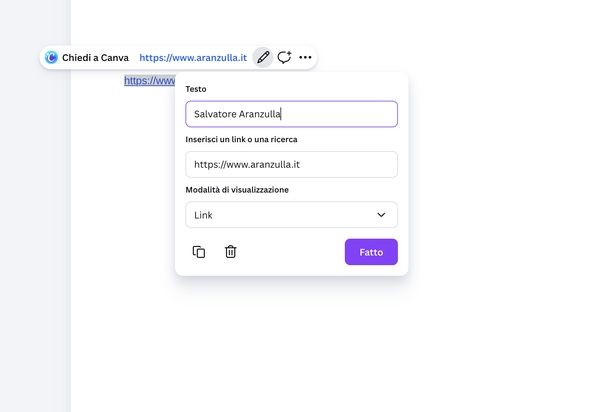
Task: Click empty space beside the trash icon in popup
Action: [x=290, y=252]
